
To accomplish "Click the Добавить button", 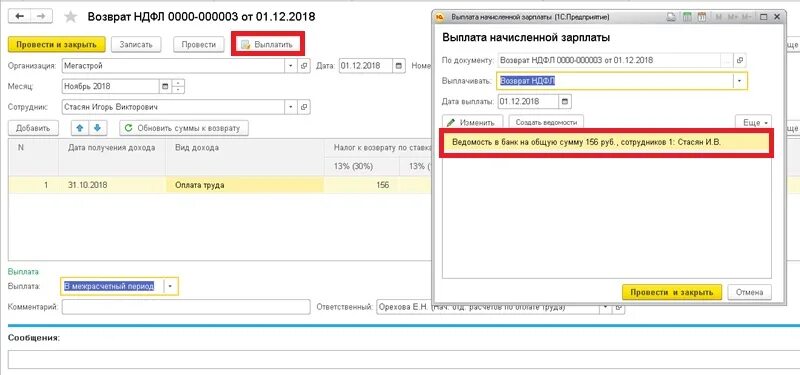I will [33, 128].
